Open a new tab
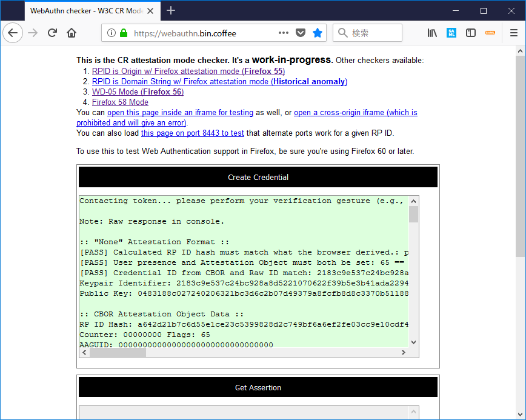 [171, 11]
